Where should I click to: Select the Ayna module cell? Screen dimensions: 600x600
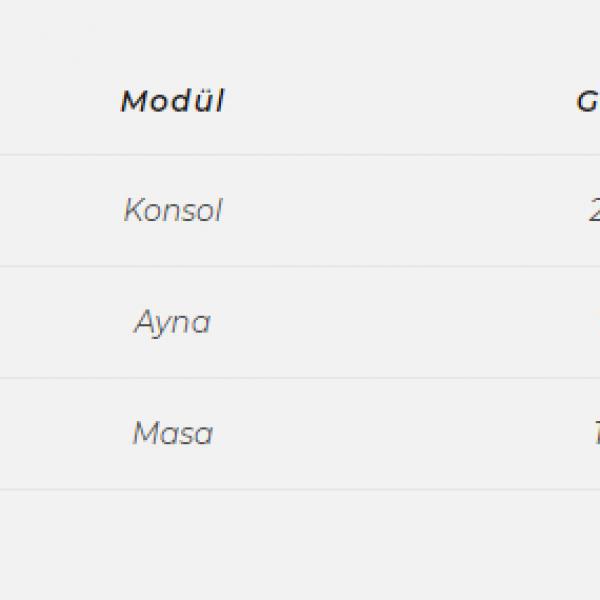coord(172,322)
